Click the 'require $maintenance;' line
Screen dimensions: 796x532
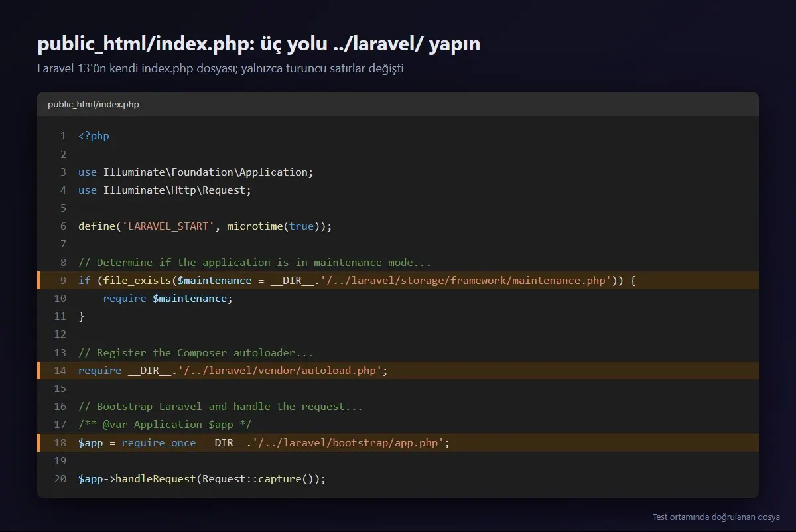tap(168, 299)
